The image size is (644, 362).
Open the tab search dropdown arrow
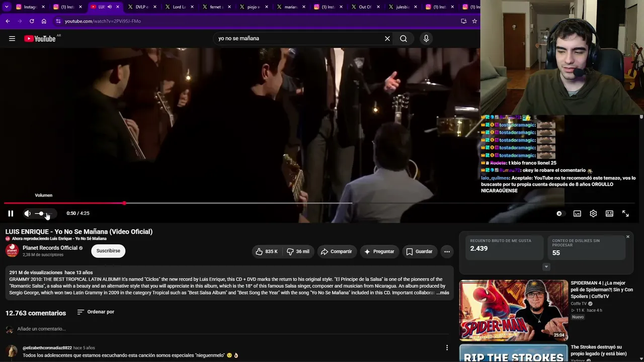[x=7, y=7]
